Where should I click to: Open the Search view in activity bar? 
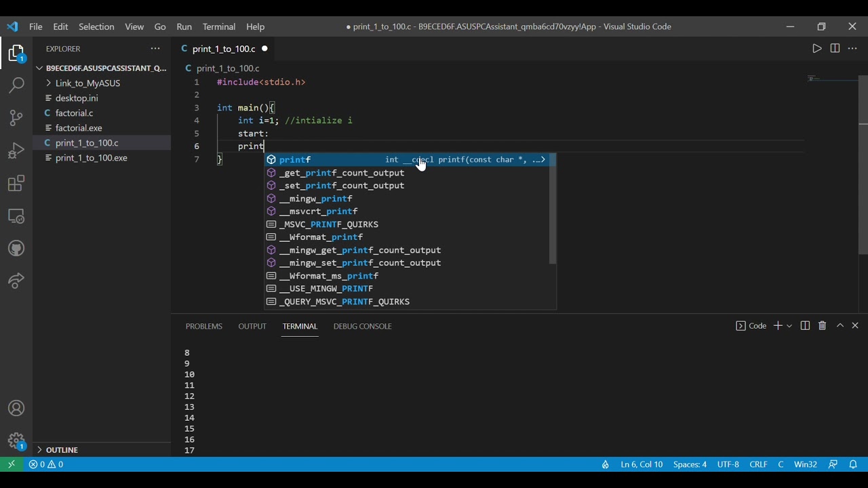[x=16, y=85]
